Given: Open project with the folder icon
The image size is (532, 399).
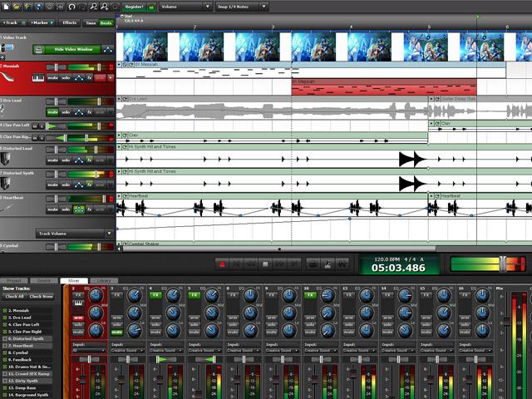Looking at the screenshot, I should coord(15,6).
